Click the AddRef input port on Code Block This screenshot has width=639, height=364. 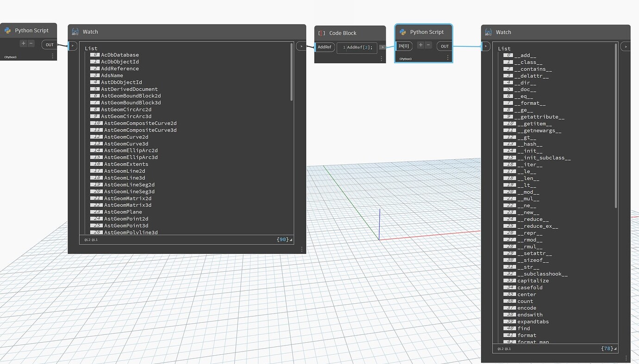pyautogui.click(x=324, y=47)
